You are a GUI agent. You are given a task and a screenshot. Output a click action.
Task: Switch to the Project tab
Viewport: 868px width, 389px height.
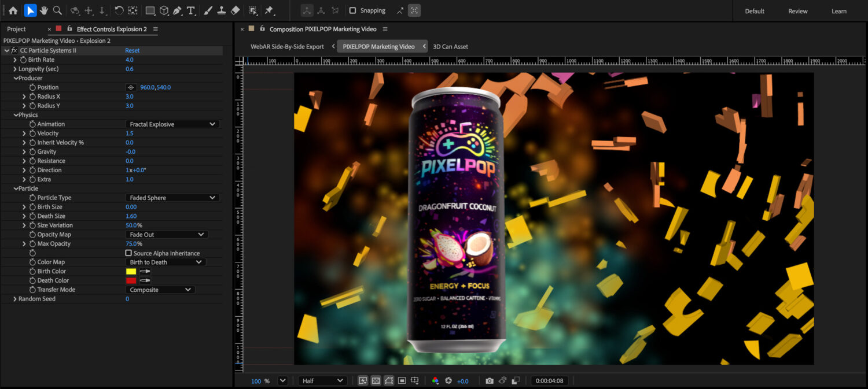(x=16, y=29)
